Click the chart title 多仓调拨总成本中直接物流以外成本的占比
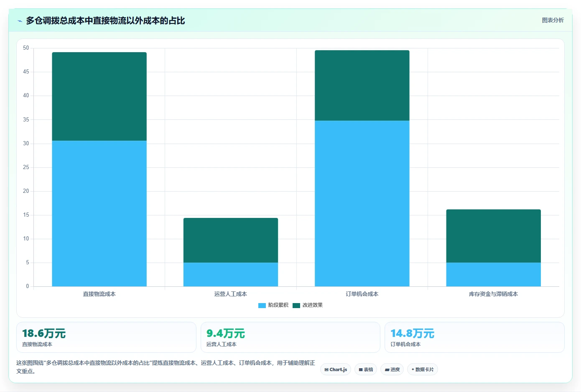This screenshot has height=392, width=581. [x=105, y=21]
